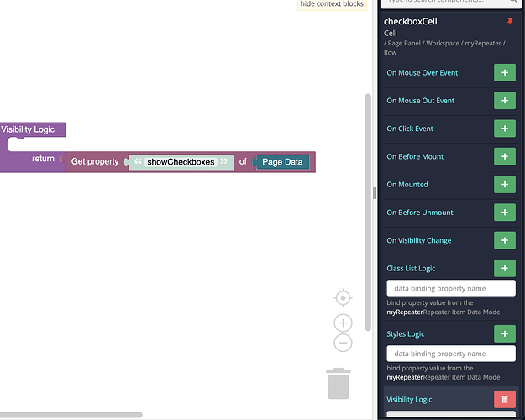Image resolution: width=525 pixels, height=420 pixels.
Task: Open Visibility Logic link in panel
Action: point(409,399)
